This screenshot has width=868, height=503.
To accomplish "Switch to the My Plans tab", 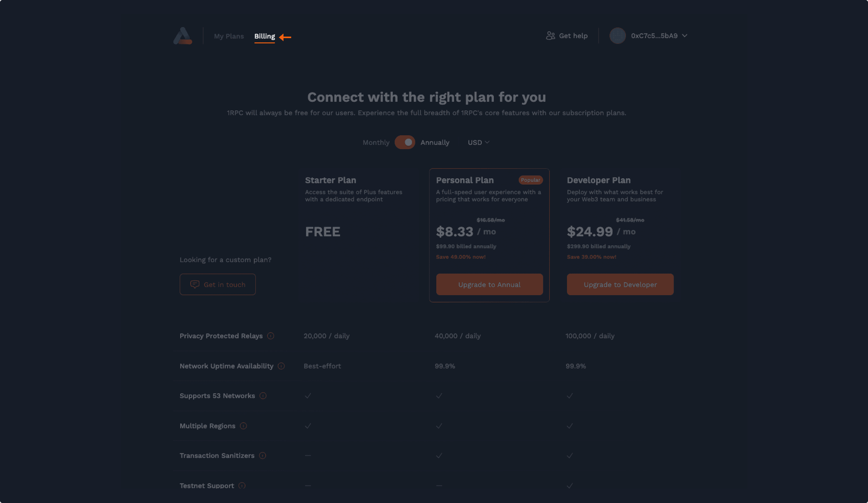I will [x=229, y=36].
